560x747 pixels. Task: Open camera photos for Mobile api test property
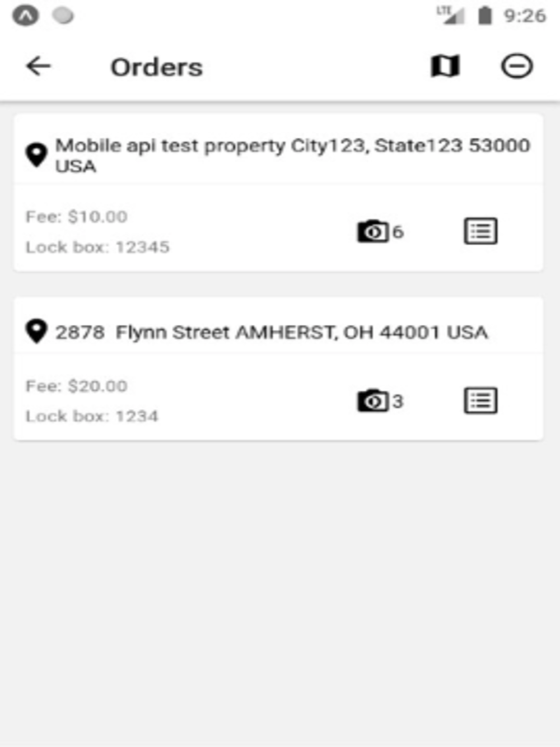373,231
